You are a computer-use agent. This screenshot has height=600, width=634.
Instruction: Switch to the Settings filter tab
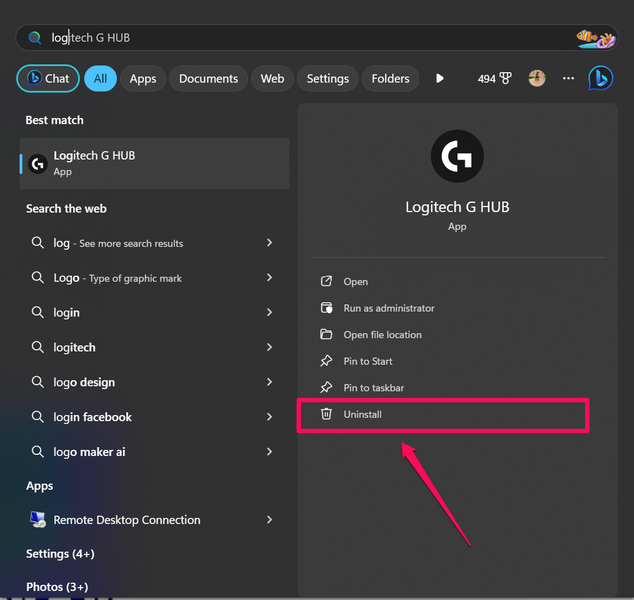pyautogui.click(x=328, y=78)
